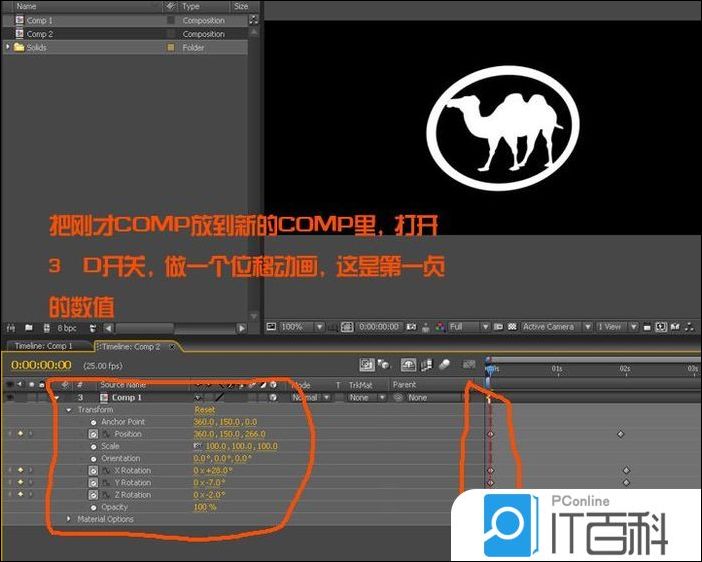Click Reset for Transform
Screen dimensions: 702x562
pyautogui.click(x=205, y=410)
